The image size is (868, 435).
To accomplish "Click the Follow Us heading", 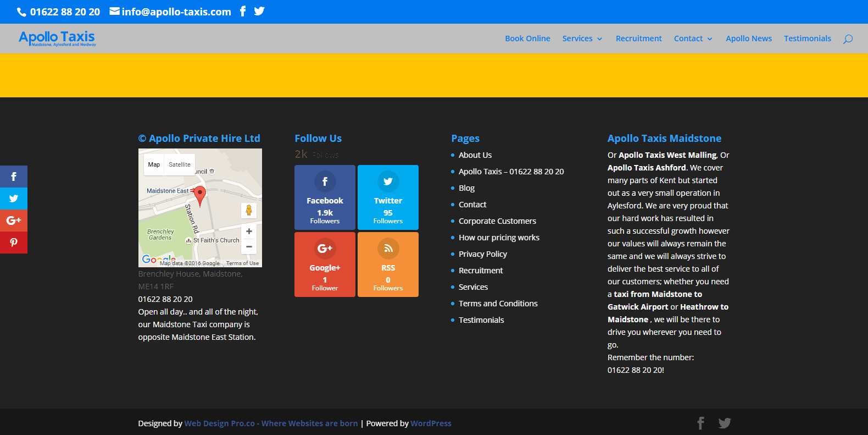I will coord(318,139).
